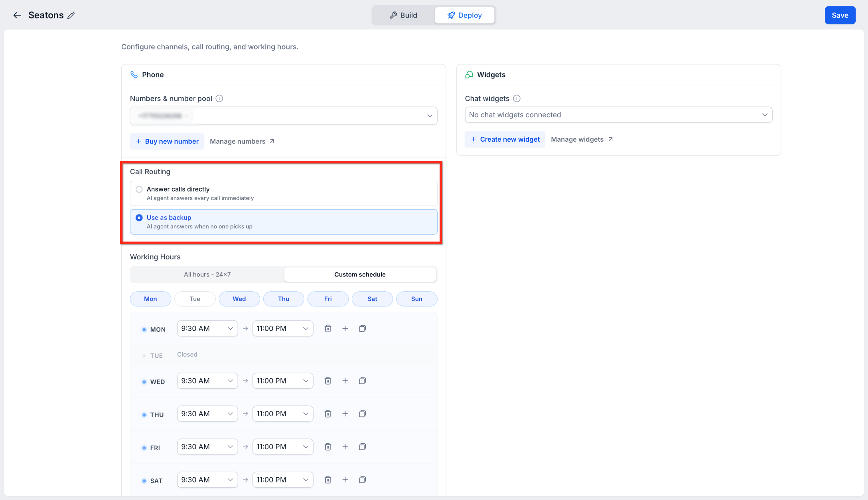The image size is (868, 500).
Task: Go back using the left arrow icon
Action: [x=17, y=15]
